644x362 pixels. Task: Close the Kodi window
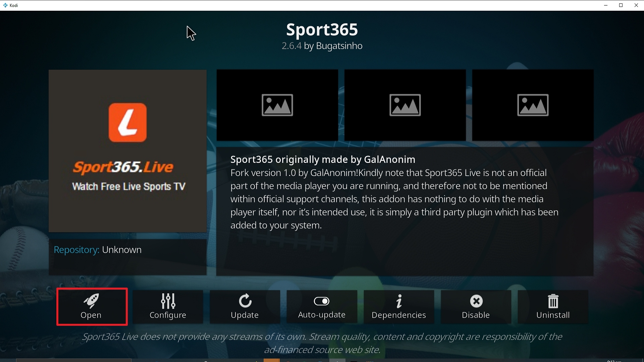pyautogui.click(x=636, y=5)
